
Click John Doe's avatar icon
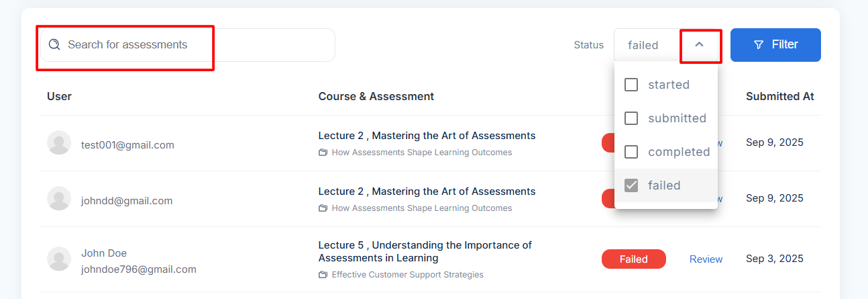click(x=59, y=259)
